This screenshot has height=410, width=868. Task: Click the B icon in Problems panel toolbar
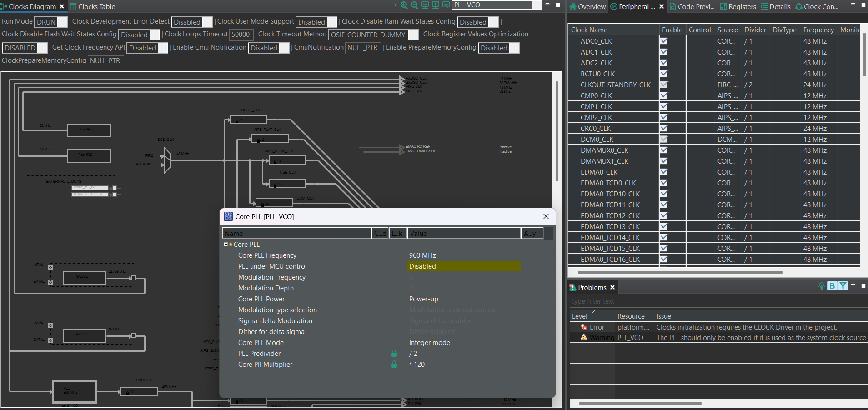click(832, 286)
